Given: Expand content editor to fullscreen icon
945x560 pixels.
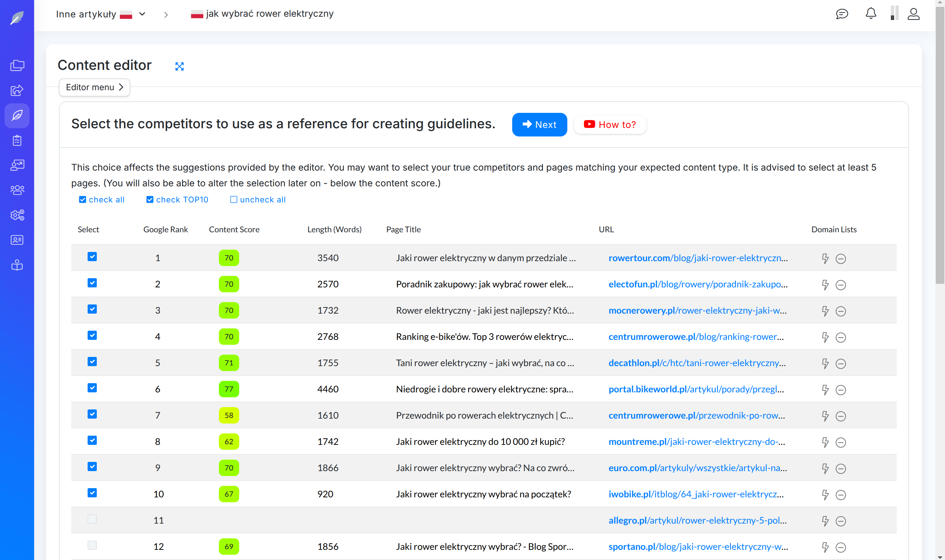Looking at the screenshot, I should pos(179,66).
